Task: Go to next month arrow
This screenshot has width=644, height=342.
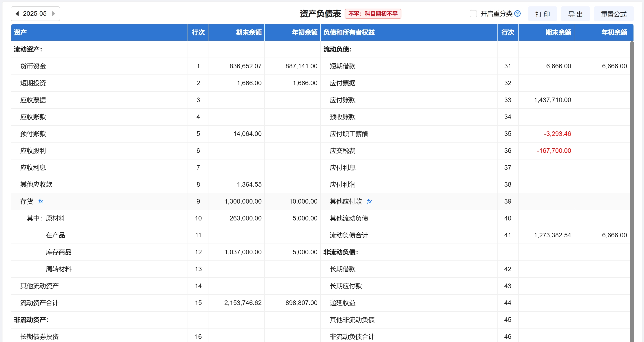Action: pyautogui.click(x=53, y=13)
